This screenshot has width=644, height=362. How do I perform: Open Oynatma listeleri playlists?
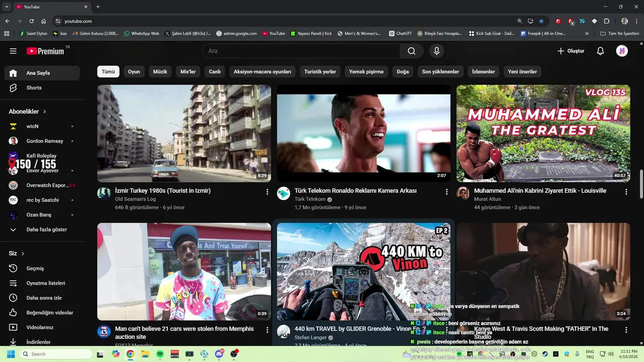(43, 283)
